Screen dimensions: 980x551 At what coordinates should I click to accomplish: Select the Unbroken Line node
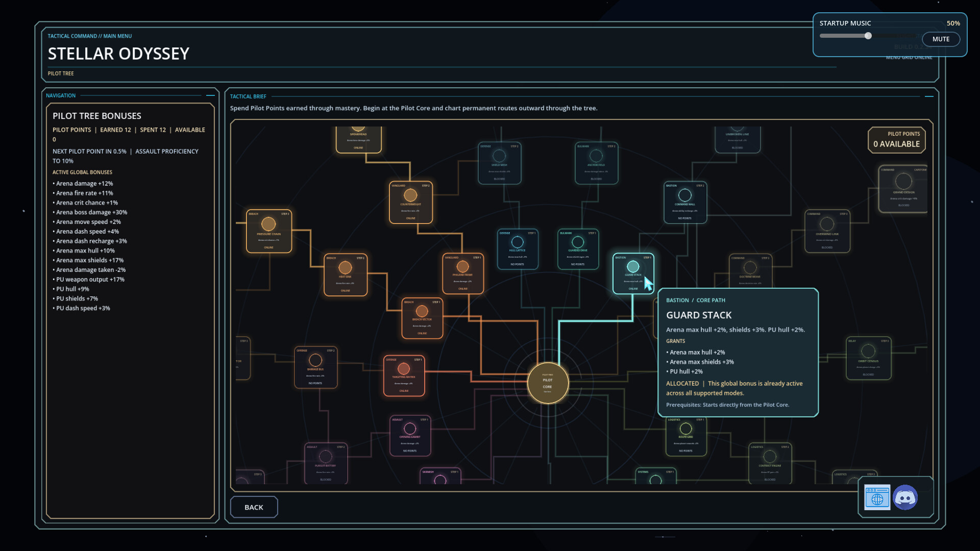(x=738, y=139)
